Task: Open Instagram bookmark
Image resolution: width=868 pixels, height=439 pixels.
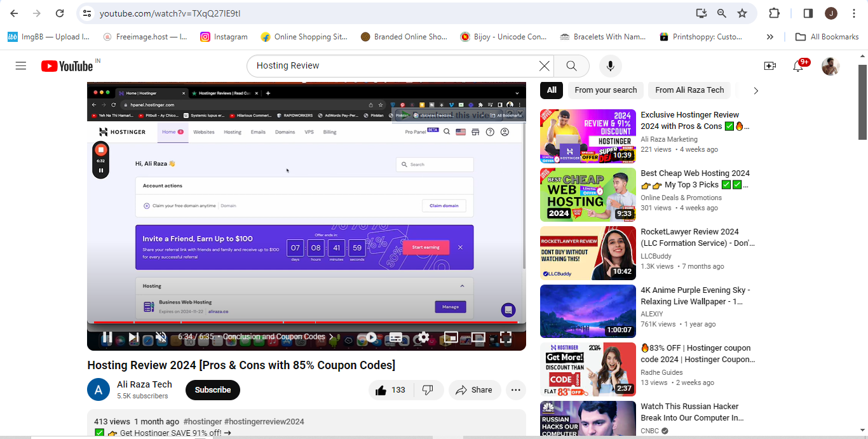Action: click(x=224, y=37)
